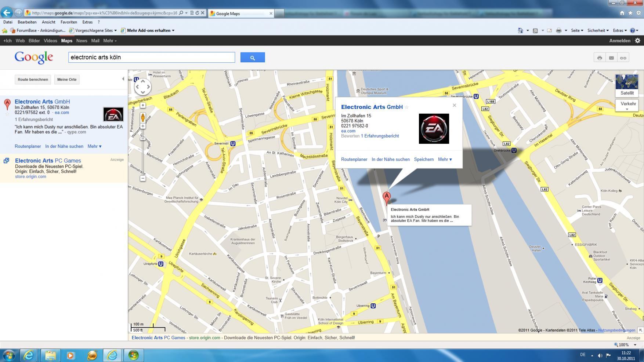
Task: Click In der Nähe suchen in sidebar
Action: tap(64, 146)
